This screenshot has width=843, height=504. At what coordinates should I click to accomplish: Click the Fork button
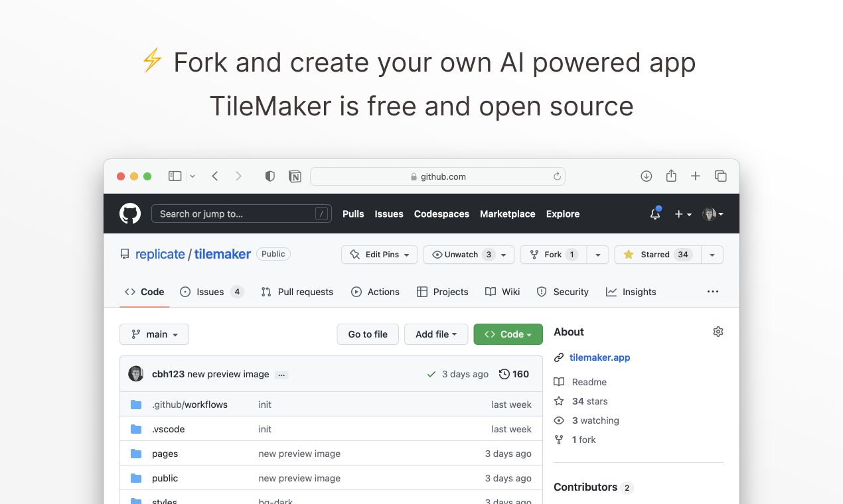tap(553, 255)
